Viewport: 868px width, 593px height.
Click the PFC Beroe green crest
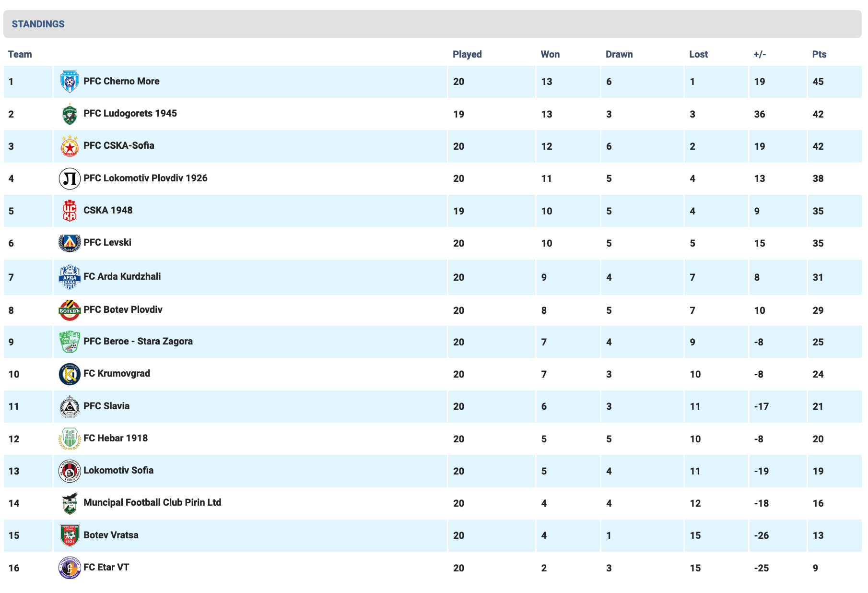tap(70, 342)
